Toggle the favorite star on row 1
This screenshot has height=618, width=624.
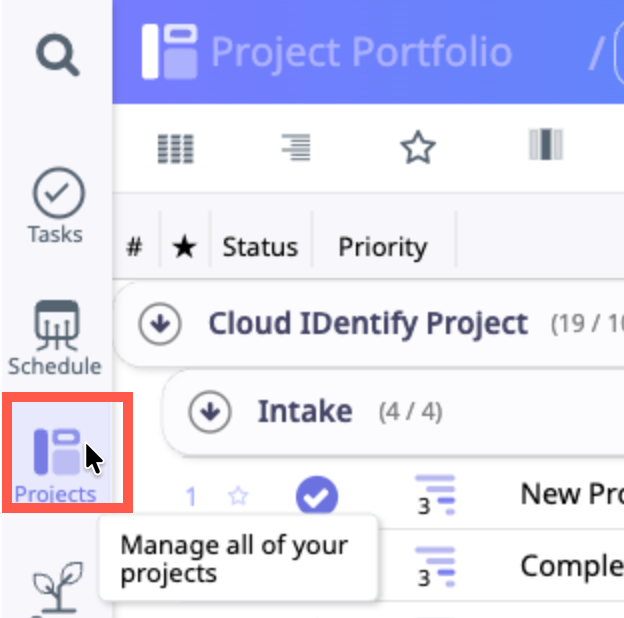tap(237, 495)
